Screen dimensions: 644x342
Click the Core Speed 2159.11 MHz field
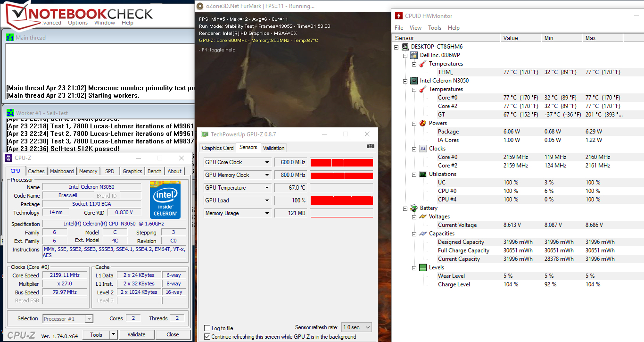[x=65, y=275]
